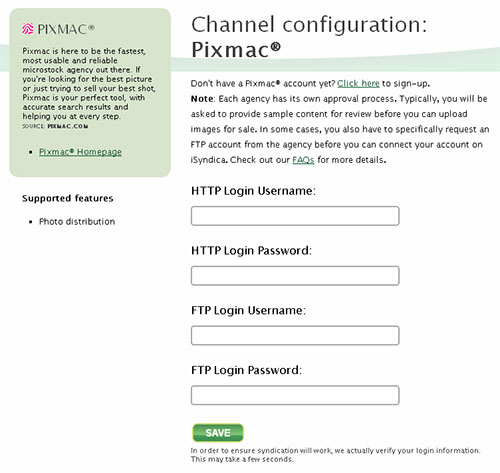Click the 'FTP Login Password:' label
The image size is (500, 473).
(x=246, y=370)
